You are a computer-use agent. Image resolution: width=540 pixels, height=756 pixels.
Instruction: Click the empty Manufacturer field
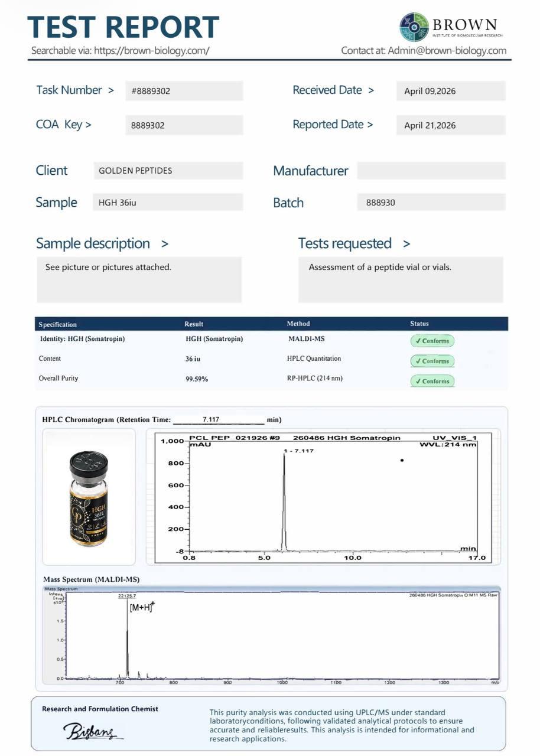(x=431, y=171)
